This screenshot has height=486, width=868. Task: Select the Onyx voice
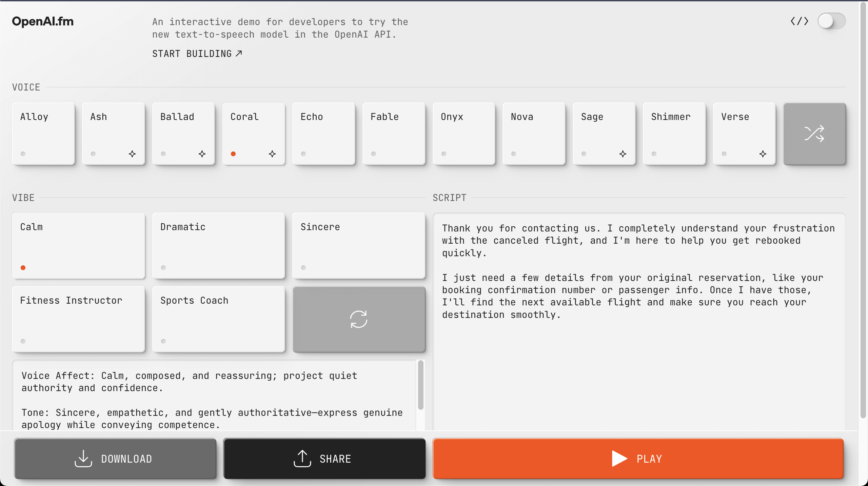(464, 134)
